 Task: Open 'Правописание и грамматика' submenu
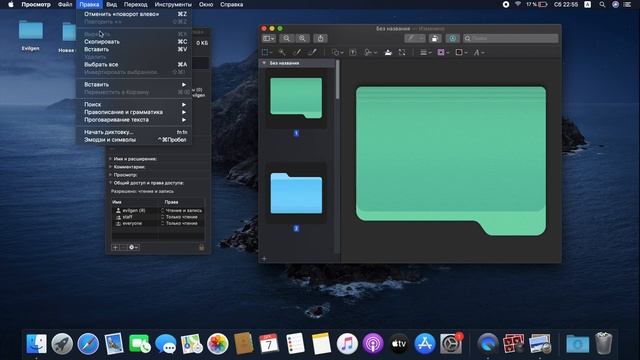pos(135,112)
